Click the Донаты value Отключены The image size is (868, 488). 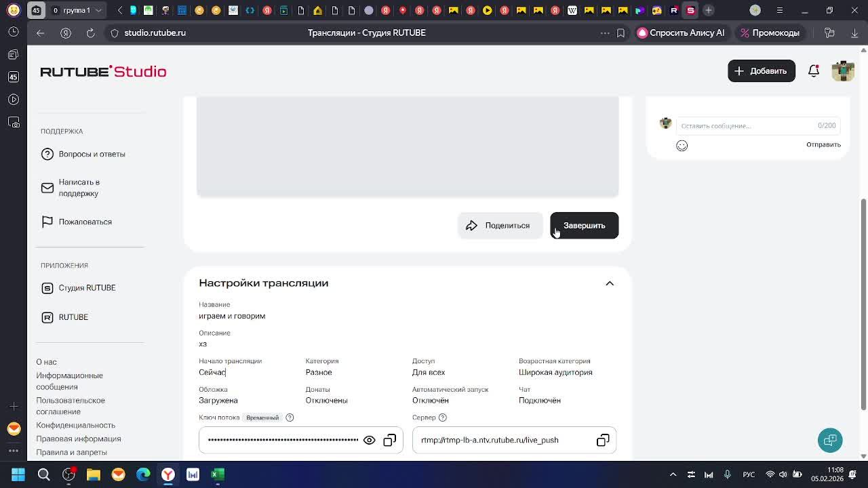[x=326, y=401]
